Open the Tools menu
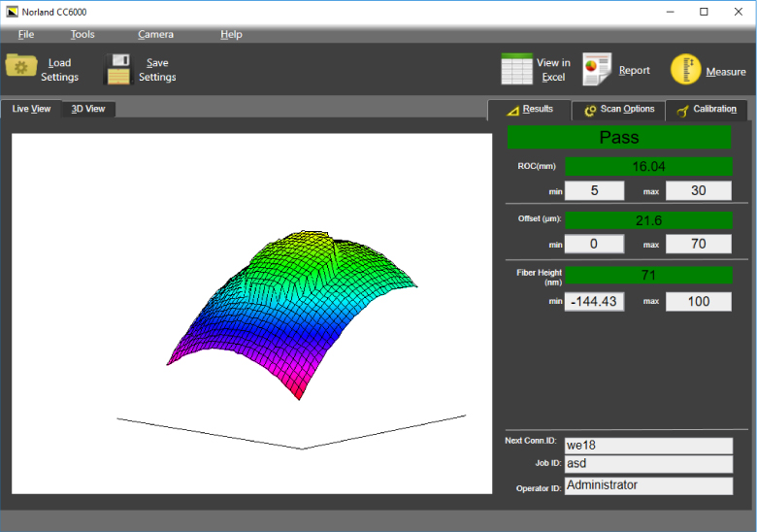757x532 pixels. (82, 34)
